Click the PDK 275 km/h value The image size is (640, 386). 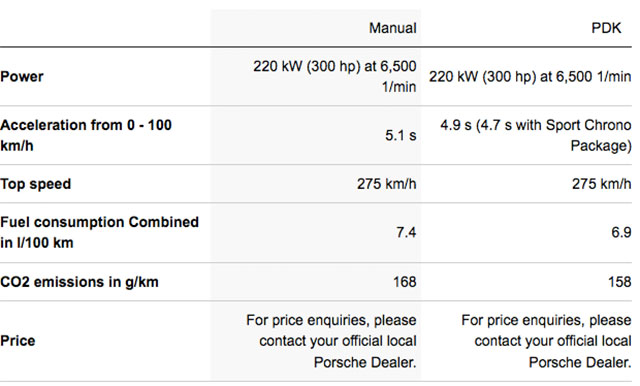click(601, 184)
